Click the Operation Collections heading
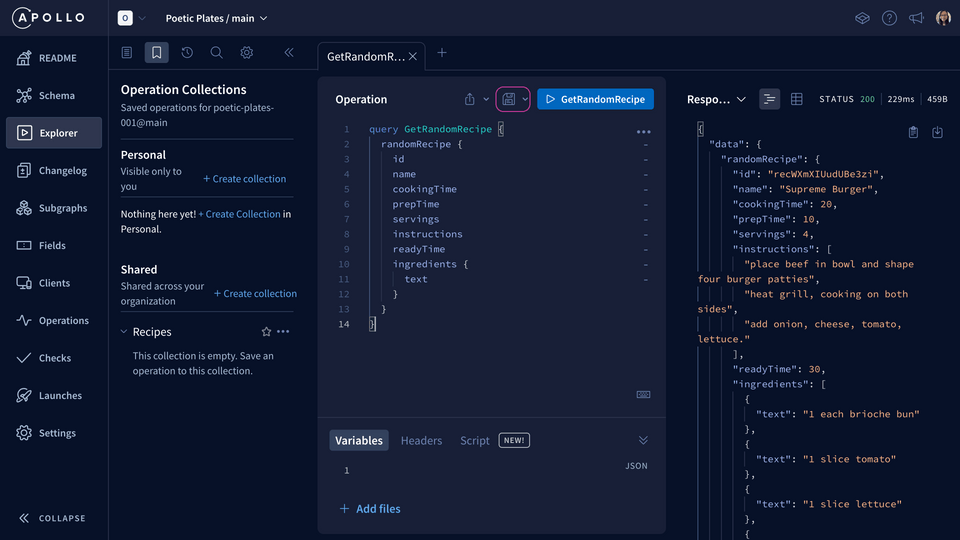 (x=183, y=89)
